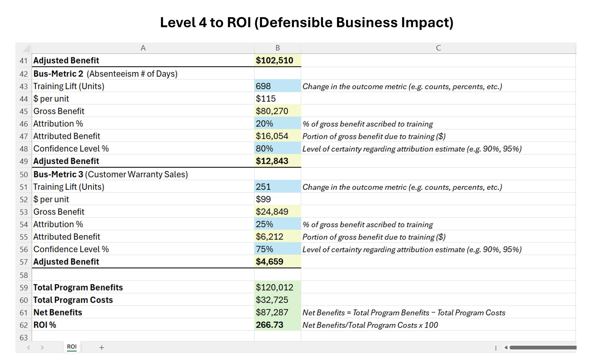This screenshot has height=364, width=594.
Task: Select row 41 header
Action: pos(24,61)
